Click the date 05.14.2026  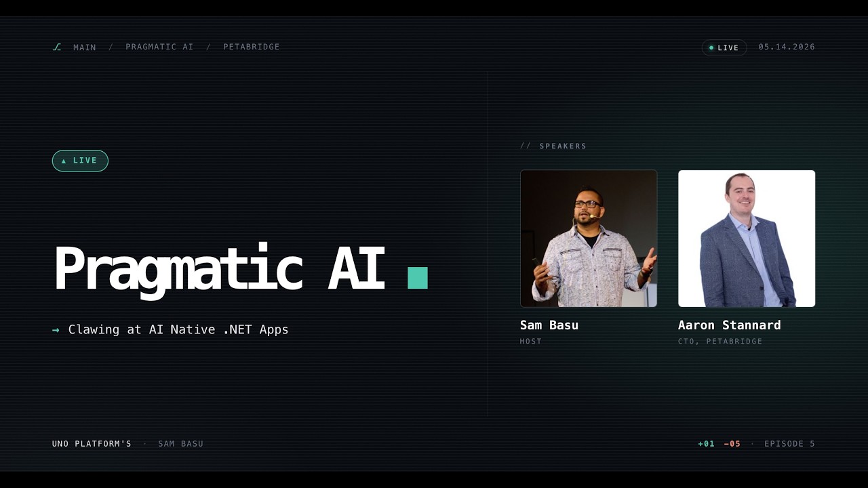(787, 47)
